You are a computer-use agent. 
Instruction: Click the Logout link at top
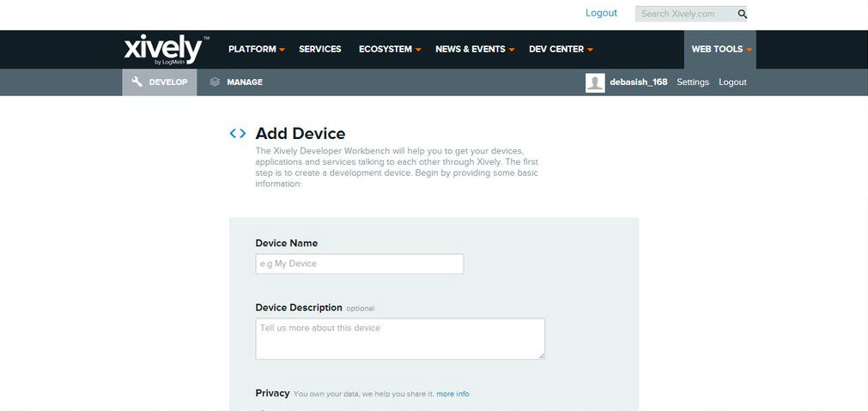coord(601,13)
